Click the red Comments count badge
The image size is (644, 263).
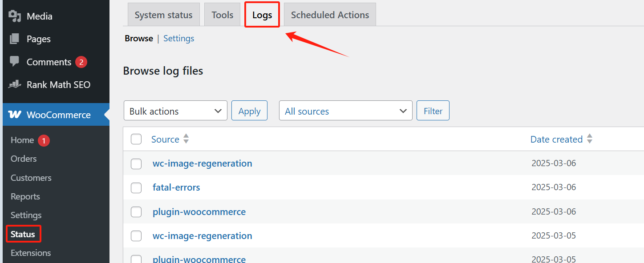[81, 62]
